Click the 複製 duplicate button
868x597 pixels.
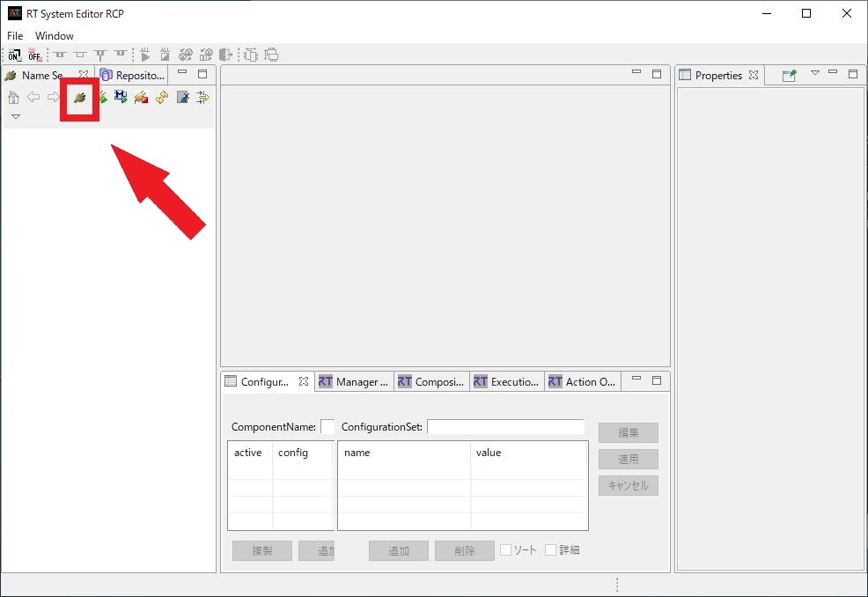tap(262, 550)
